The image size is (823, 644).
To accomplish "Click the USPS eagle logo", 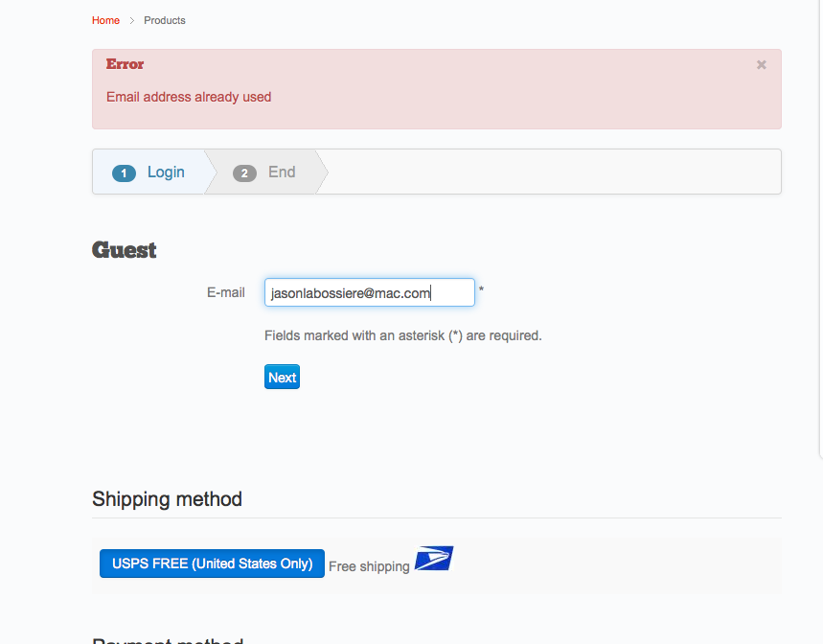I will point(434,559).
